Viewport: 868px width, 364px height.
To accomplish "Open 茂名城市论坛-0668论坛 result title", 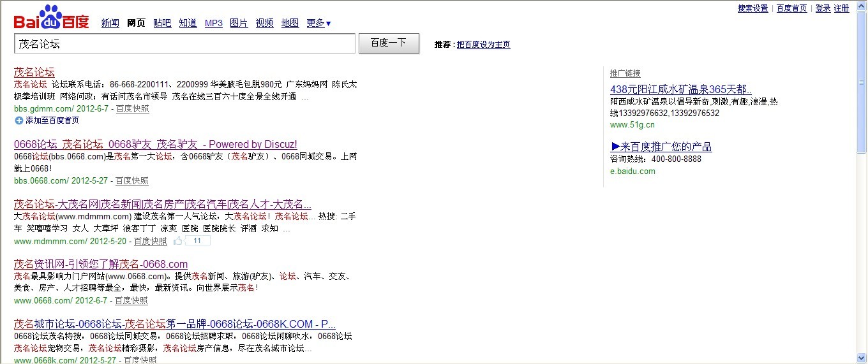I will [x=175, y=324].
